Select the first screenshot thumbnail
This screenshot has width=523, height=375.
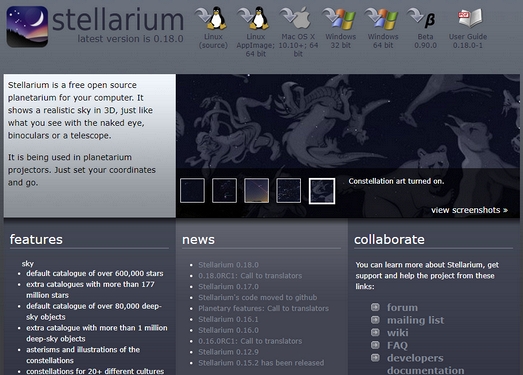[192, 191]
